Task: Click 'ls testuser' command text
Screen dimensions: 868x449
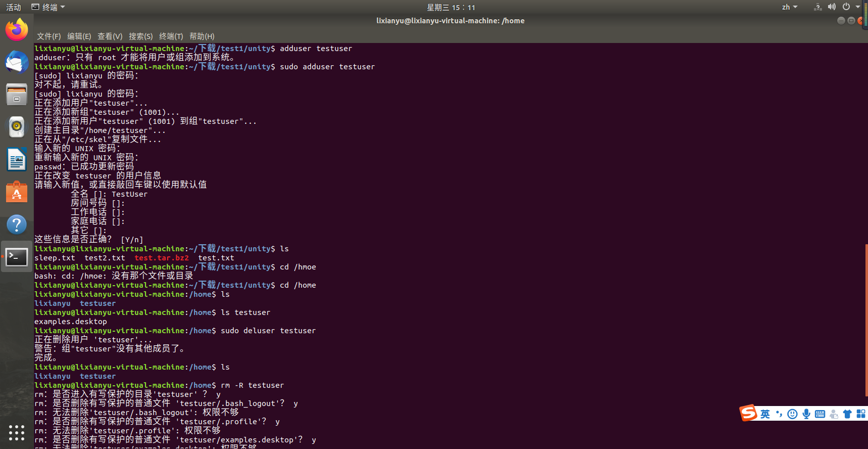Action: click(246, 312)
